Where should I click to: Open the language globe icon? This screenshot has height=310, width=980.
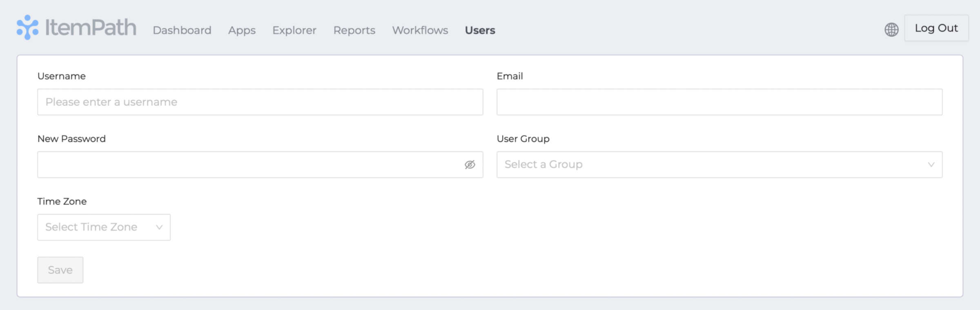pos(891,29)
